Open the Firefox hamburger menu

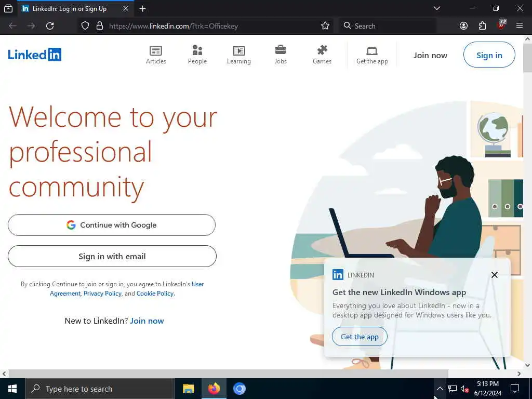[x=520, y=26]
